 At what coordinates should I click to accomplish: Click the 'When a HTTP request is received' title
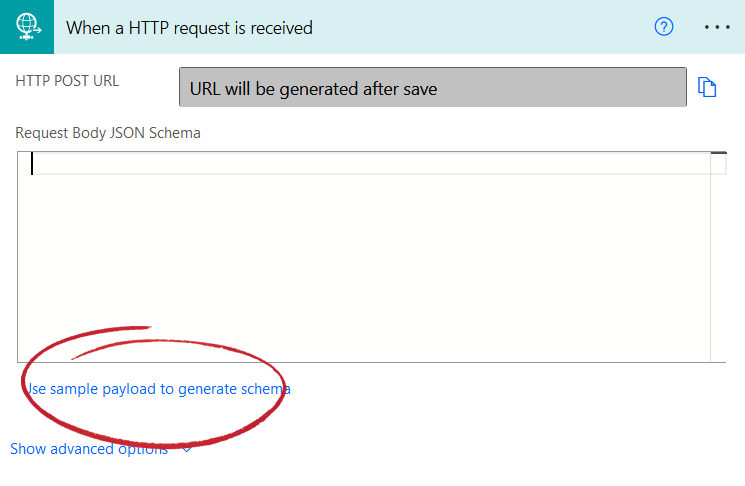189,28
